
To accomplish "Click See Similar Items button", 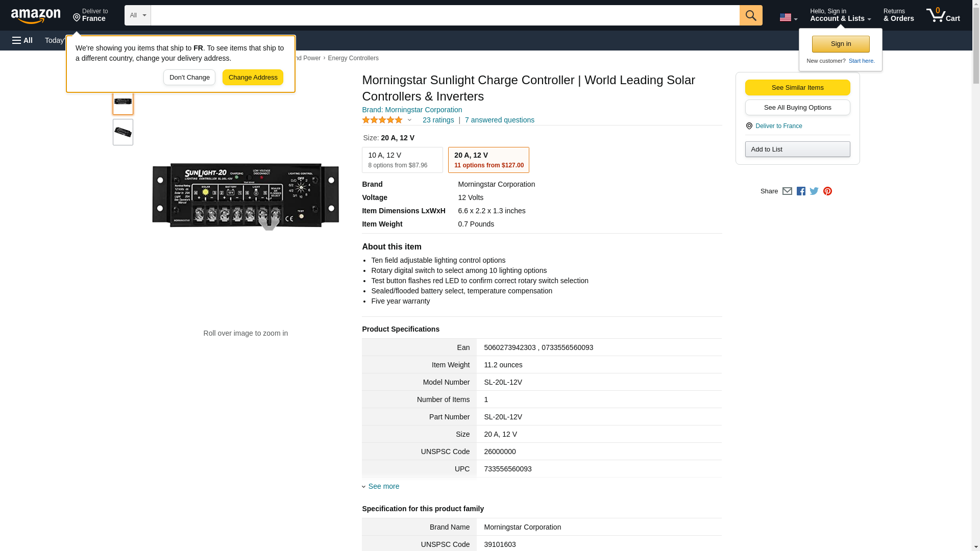I will point(797,88).
